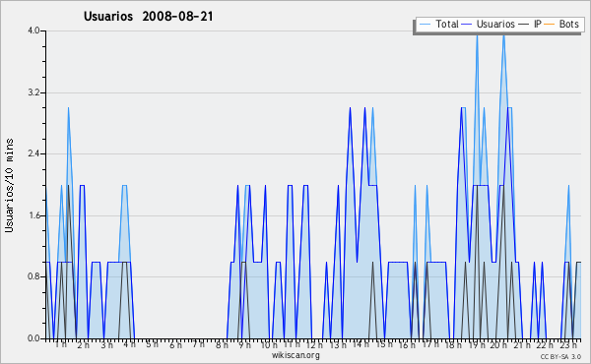Click the light blue Total legend line swatch
The width and height of the screenshot is (591, 364).
point(425,25)
